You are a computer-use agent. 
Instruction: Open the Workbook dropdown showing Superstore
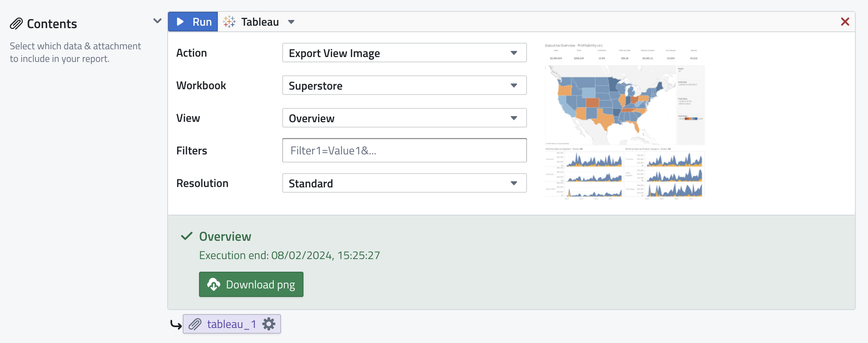click(404, 86)
